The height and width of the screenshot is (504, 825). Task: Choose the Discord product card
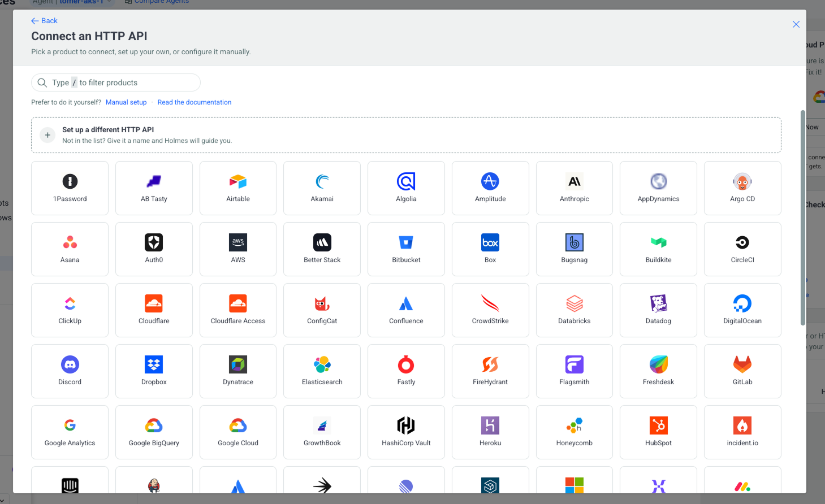click(70, 371)
